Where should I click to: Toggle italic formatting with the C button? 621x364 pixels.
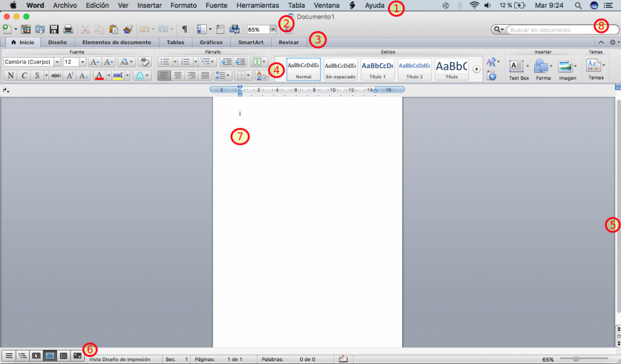pos(25,74)
